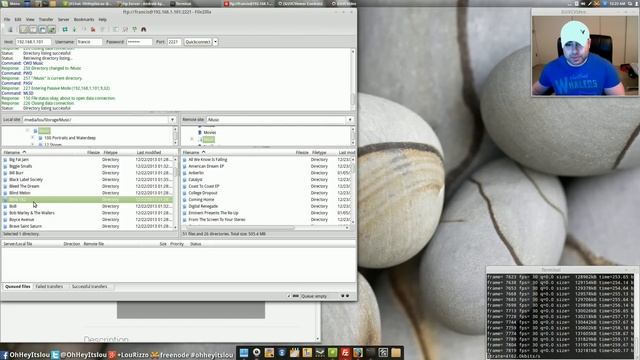This screenshot has width=640, height=360.
Task: Open the View menu
Action: click(x=30, y=19)
